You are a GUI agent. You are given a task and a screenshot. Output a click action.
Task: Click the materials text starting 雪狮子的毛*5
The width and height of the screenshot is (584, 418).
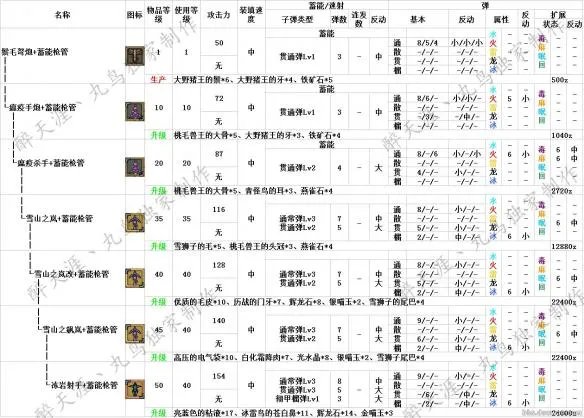(253, 246)
